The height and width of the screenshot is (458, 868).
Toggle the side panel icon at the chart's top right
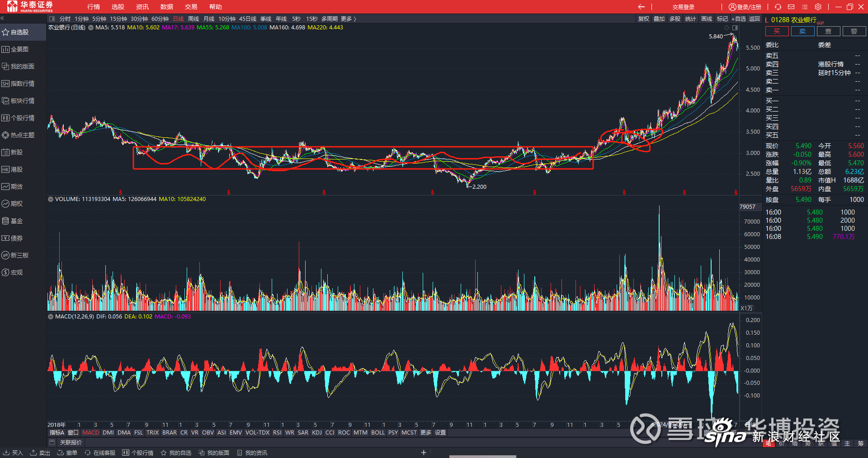click(x=735, y=28)
